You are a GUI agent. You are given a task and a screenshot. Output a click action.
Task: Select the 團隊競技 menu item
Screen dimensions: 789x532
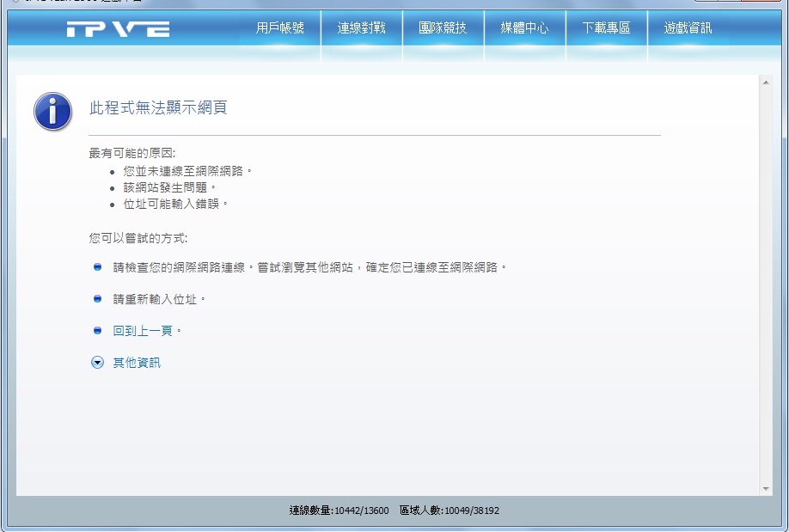(443, 28)
